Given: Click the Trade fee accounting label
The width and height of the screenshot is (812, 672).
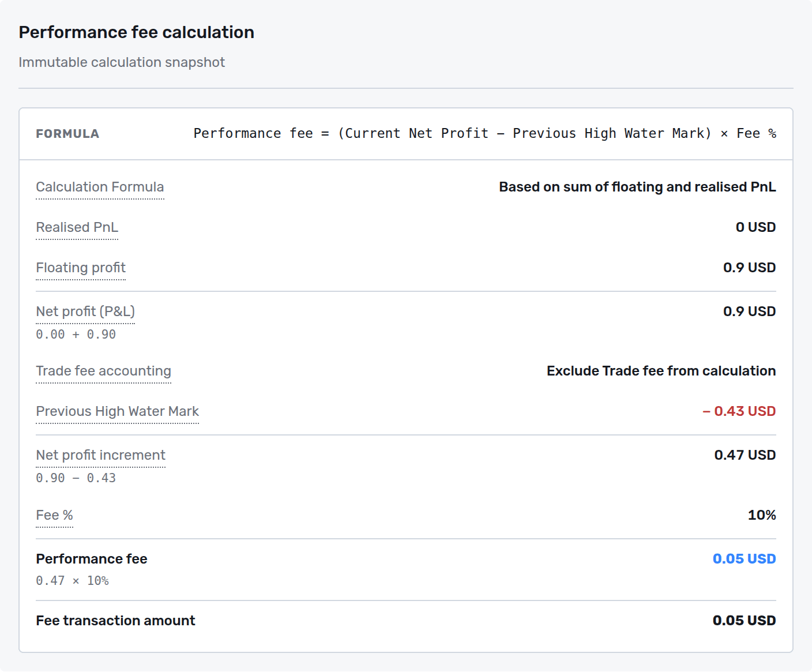Looking at the screenshot, I should [x=103, y=371].
